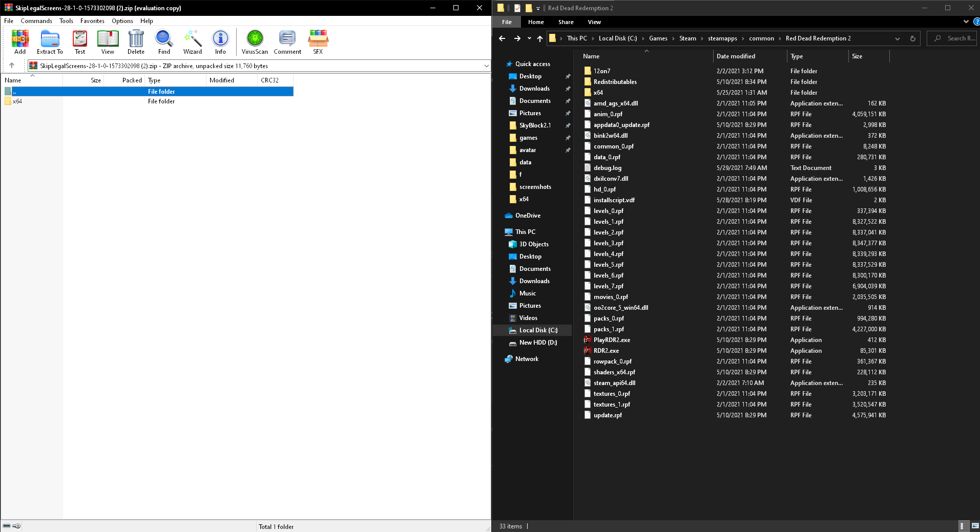Switch to the View ribbon tab
This screenshot has height=532, width=980.
(x=594, y=22)
